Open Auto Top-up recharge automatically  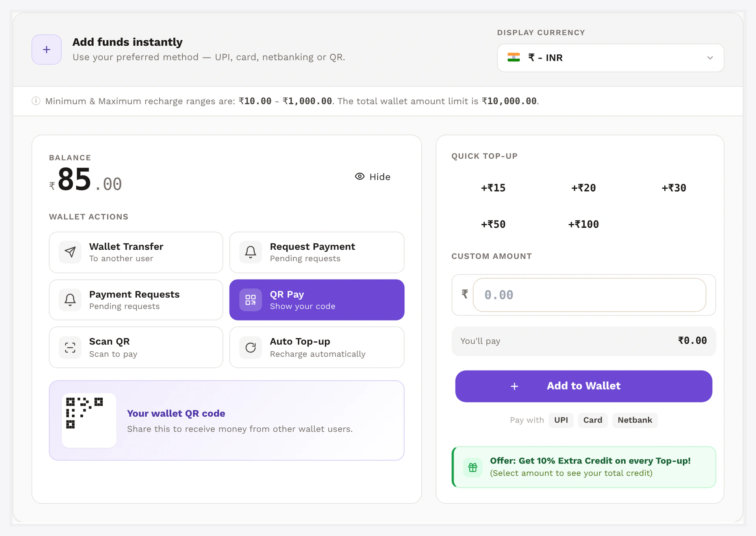(x=317, y=347)
